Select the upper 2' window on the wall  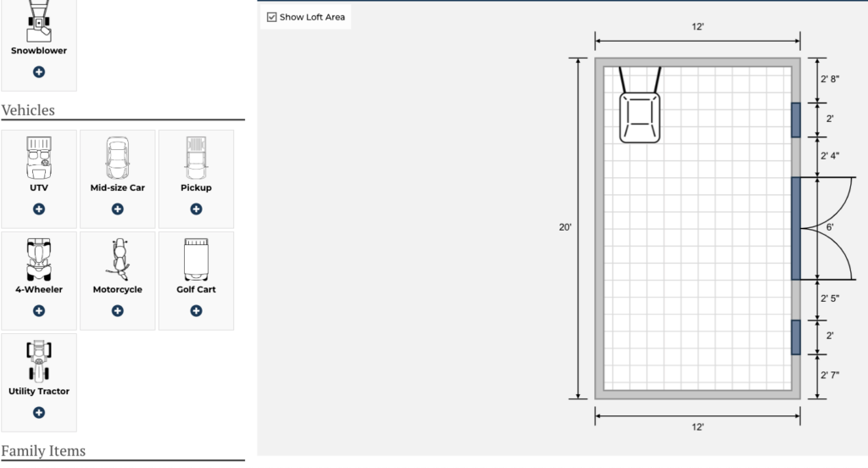pos(796,120)
